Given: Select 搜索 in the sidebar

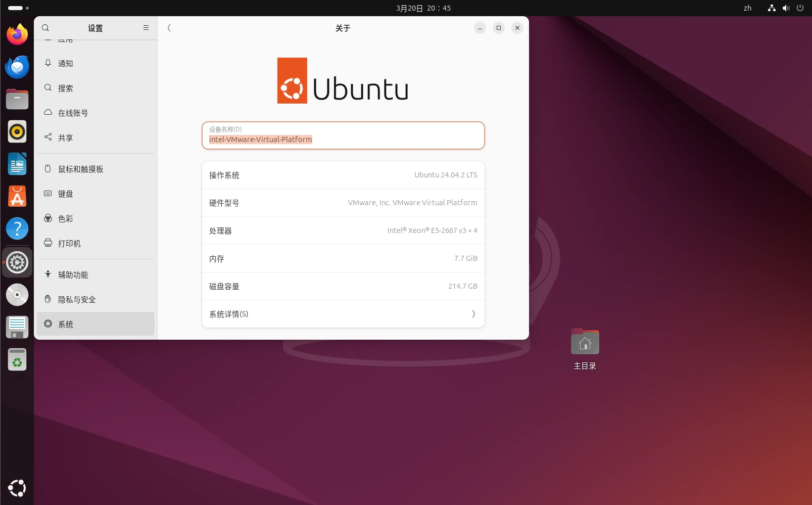Looking at the screenshot, I should point(95,88).
